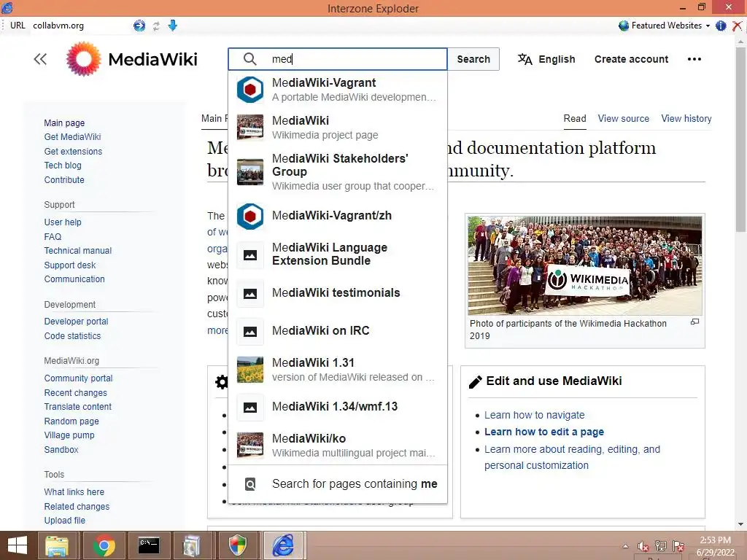
Task: Show hidden tray icons arrow
Action: pyautogui.click(x=625, y=546)
